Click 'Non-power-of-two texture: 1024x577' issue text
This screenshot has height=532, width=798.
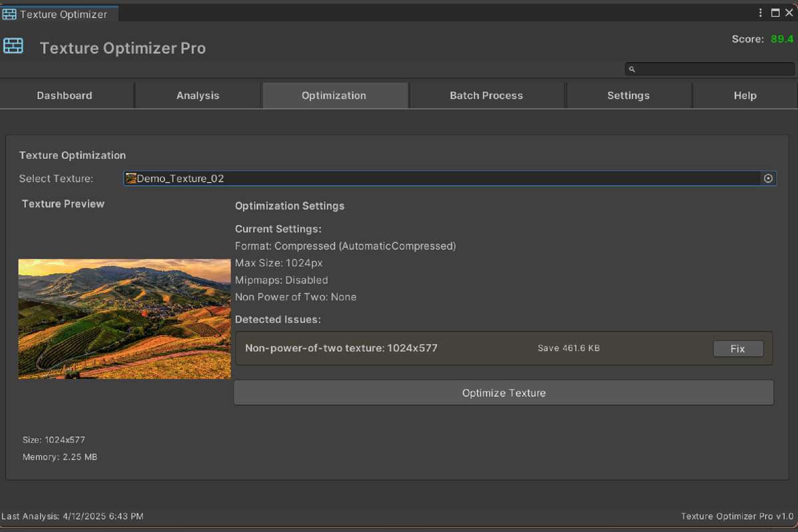(x=341, y=348)
